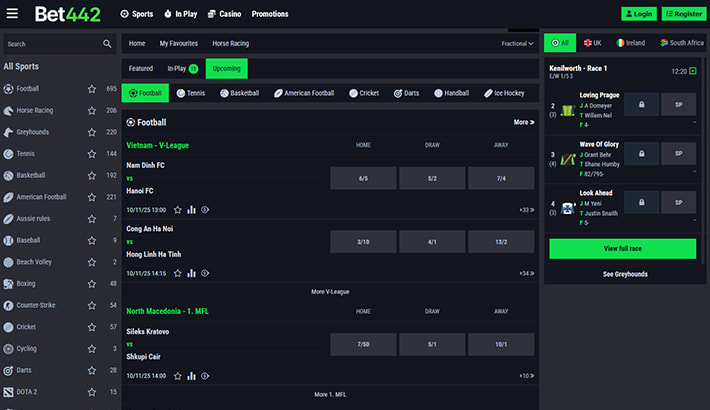The height and width of the screenshot is (410, 710).
Task: Open the See Greyhounds link
Action: [625, 274]
